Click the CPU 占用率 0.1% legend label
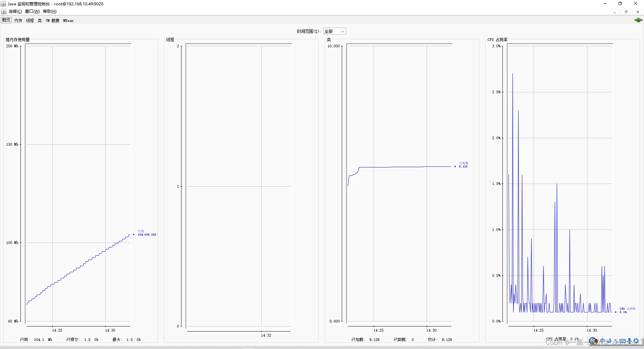This screenshot has width=644, height=349. (x=627, y=310)
